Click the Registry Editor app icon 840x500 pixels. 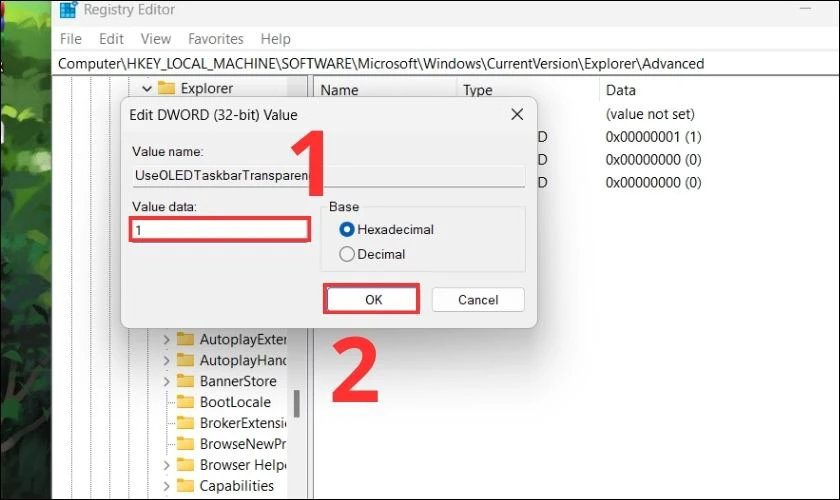68,10
